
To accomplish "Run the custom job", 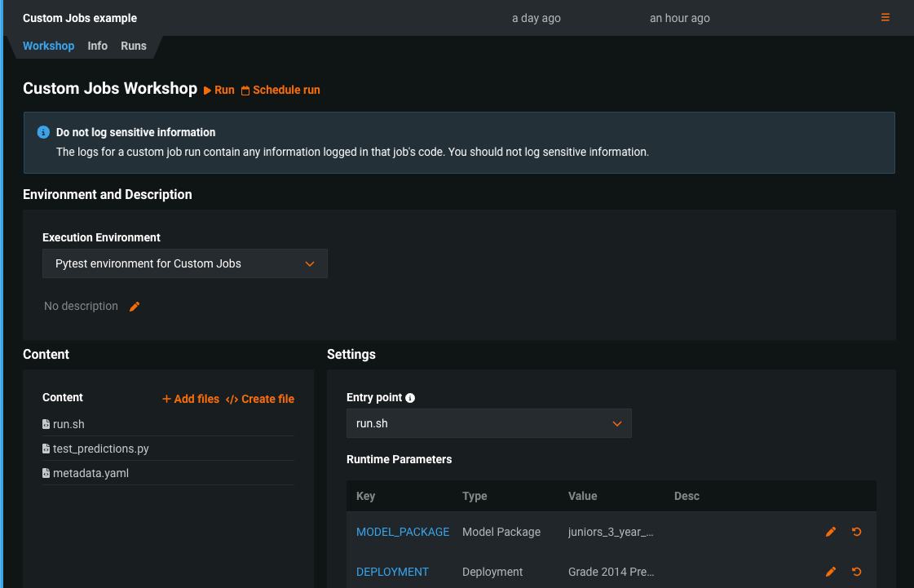I will click(x=219, y=91).
